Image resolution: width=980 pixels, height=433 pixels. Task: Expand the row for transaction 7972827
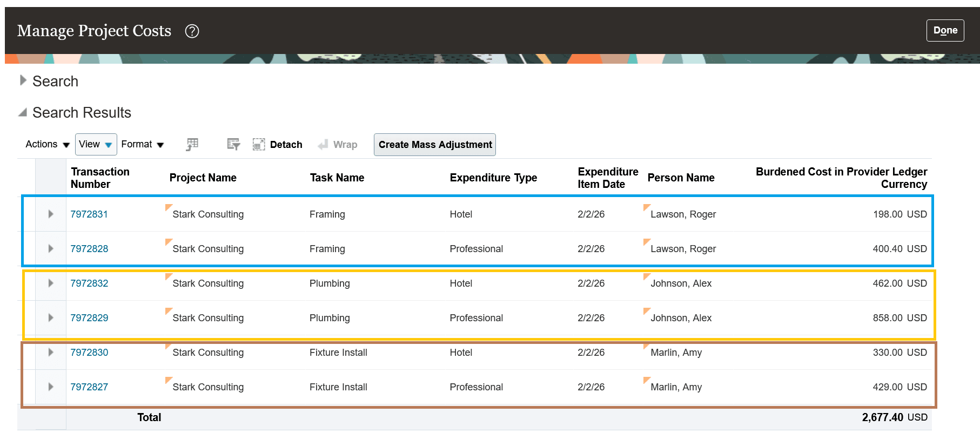pos(50,387)
